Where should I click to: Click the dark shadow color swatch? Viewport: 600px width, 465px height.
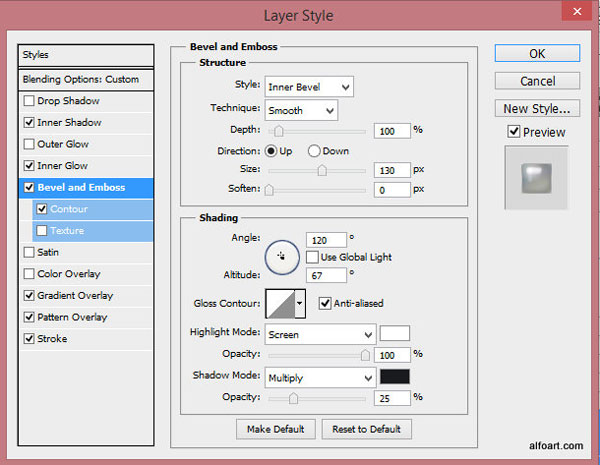395,377
